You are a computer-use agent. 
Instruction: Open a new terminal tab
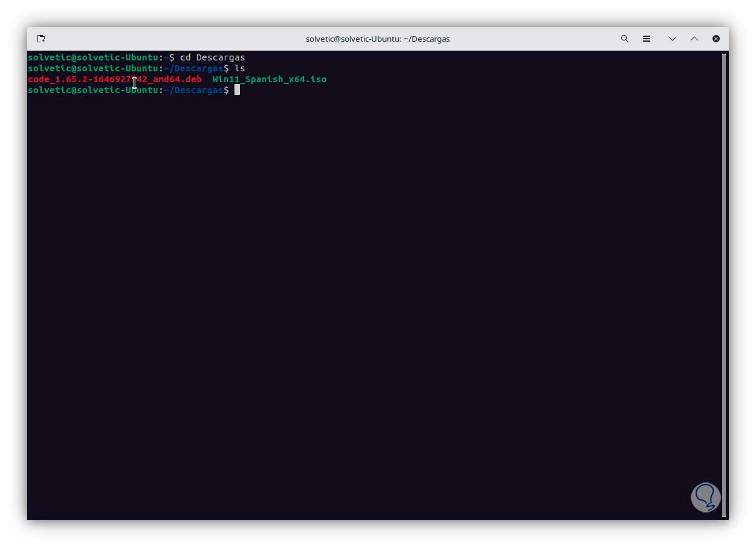coord(41,39)
